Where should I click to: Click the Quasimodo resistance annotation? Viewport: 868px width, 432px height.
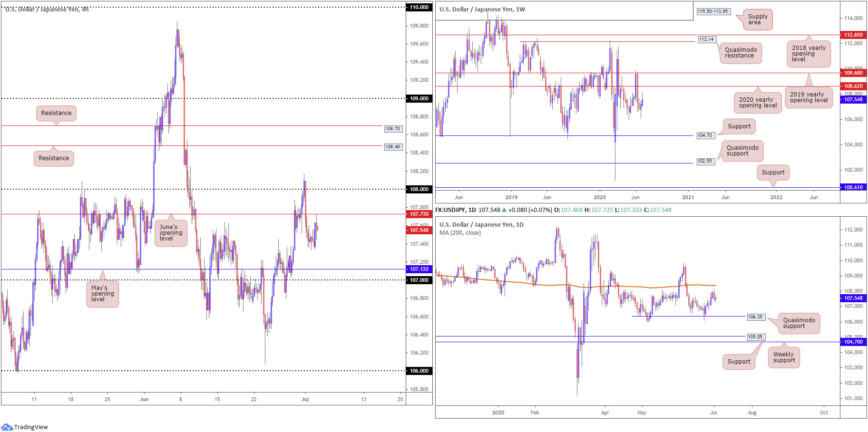(x=740, y=53)
